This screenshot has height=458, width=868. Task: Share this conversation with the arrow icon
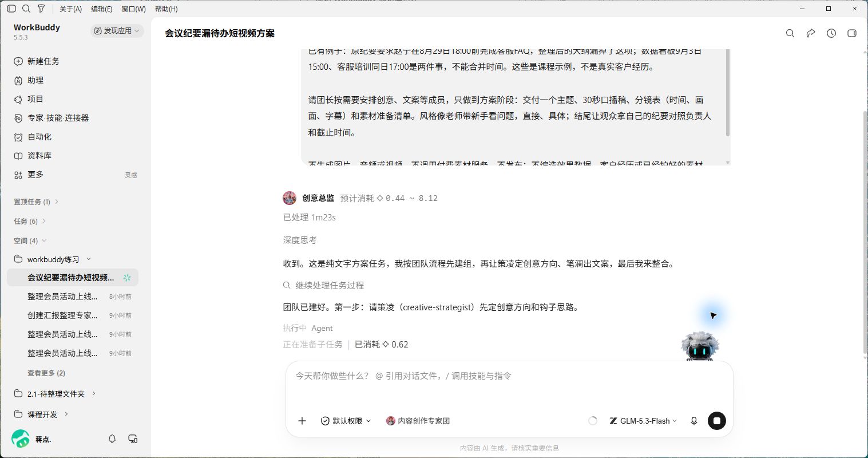pyautogui.click(x=811, y=33)
